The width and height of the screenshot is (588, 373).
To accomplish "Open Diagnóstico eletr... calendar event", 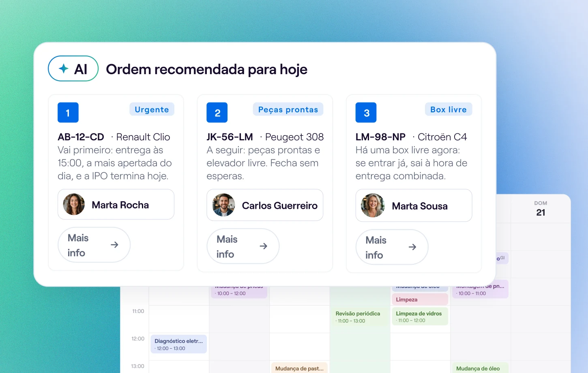I will 179,344.
